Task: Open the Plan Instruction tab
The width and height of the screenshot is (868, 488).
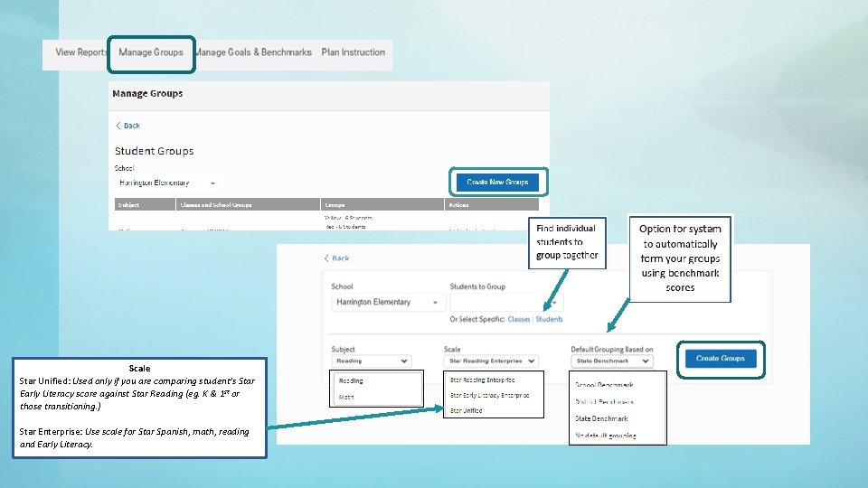Action: [x=354, y=52]
